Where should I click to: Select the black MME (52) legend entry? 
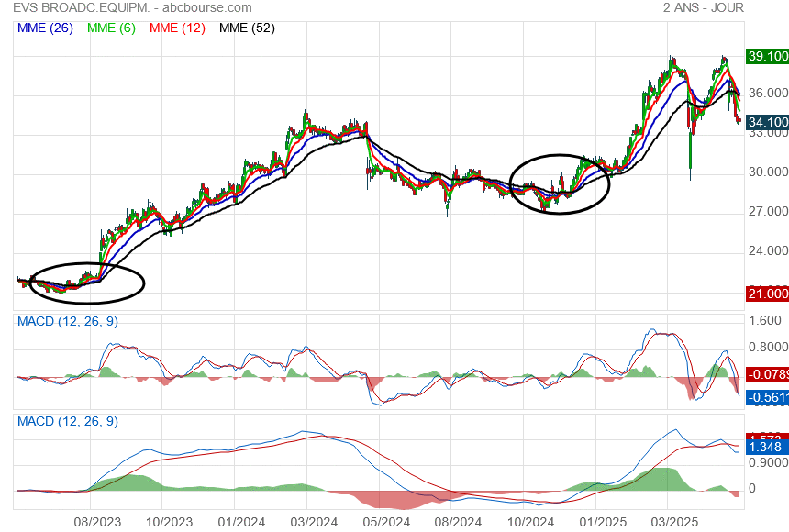247,28
